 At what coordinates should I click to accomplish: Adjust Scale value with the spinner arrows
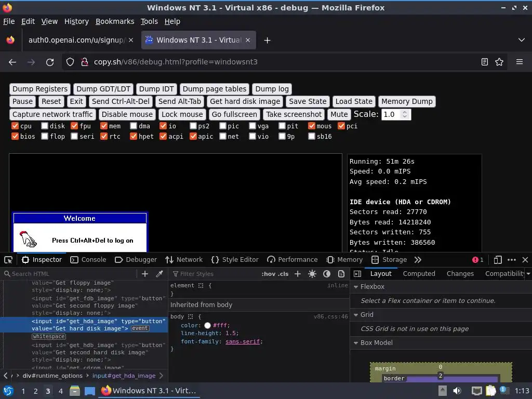[404, 114]
